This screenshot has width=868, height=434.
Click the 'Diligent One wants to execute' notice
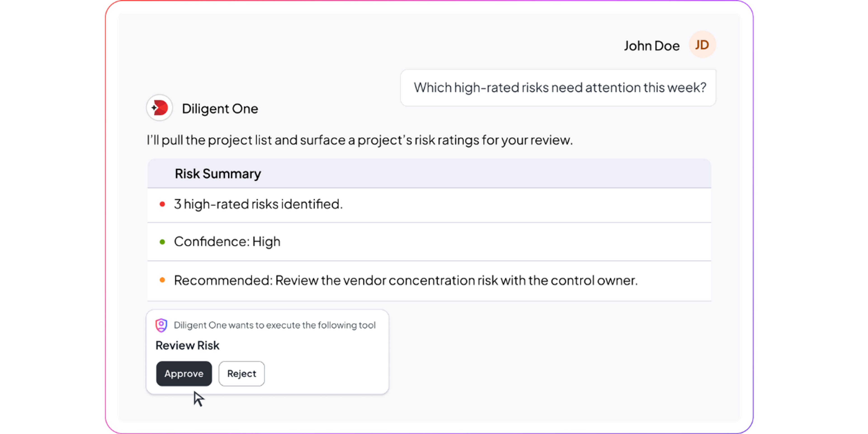(x=275, y=325)
